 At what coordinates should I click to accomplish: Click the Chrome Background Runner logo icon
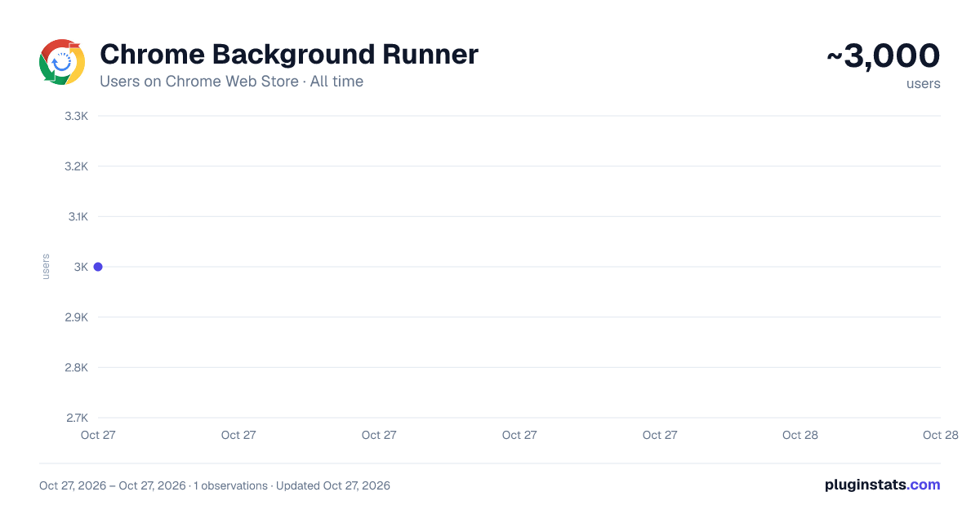(x=62, y=62)
